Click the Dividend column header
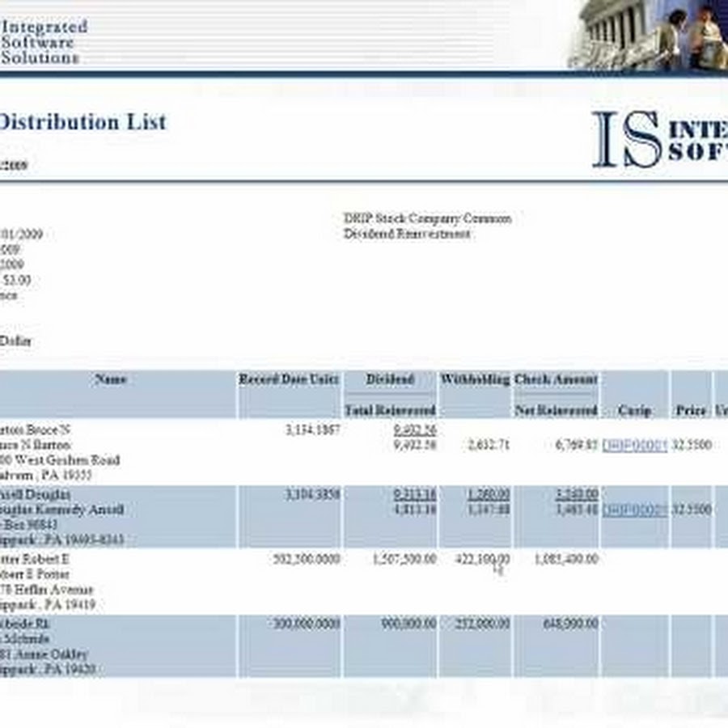This screenshot has width=728, height=728. tap(390, 379)
